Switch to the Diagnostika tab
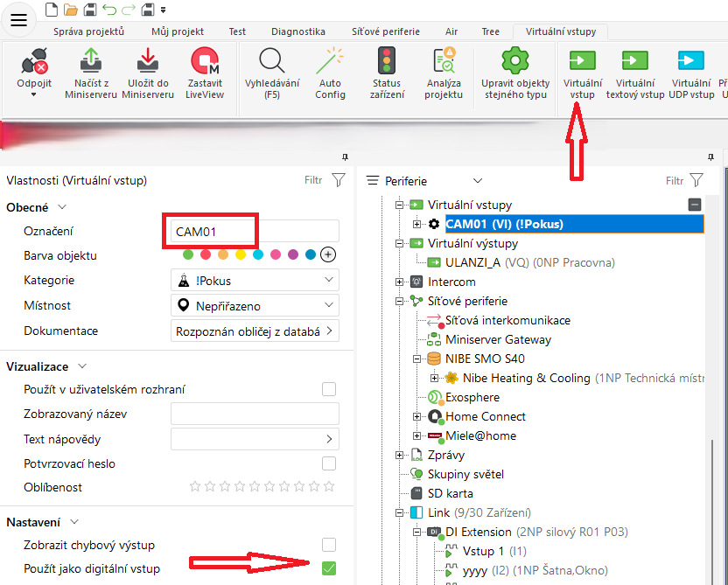728x585 pixels. tap(297, 31)
